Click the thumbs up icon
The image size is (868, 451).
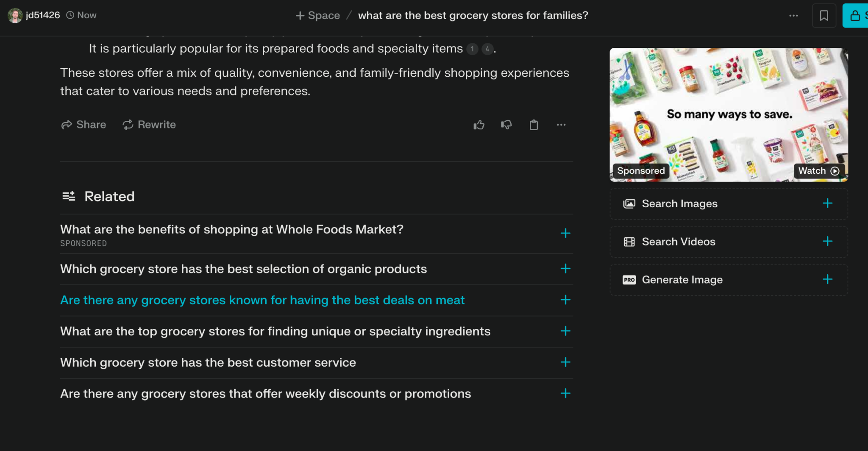[479, 125]
